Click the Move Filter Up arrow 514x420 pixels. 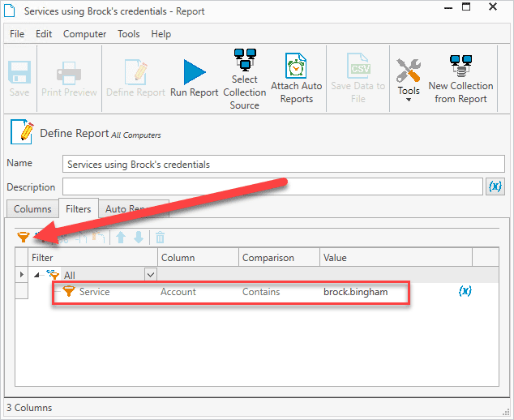click(121, 237)
